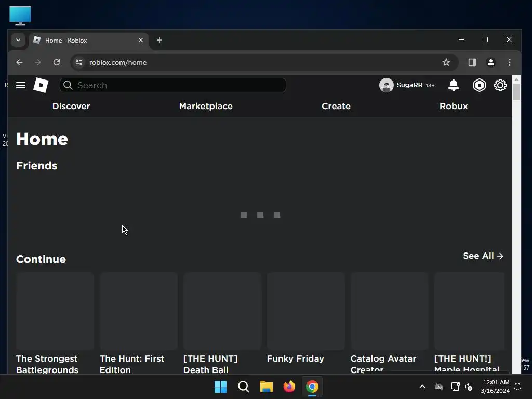Open Windows Start menu

click(220, 387)
